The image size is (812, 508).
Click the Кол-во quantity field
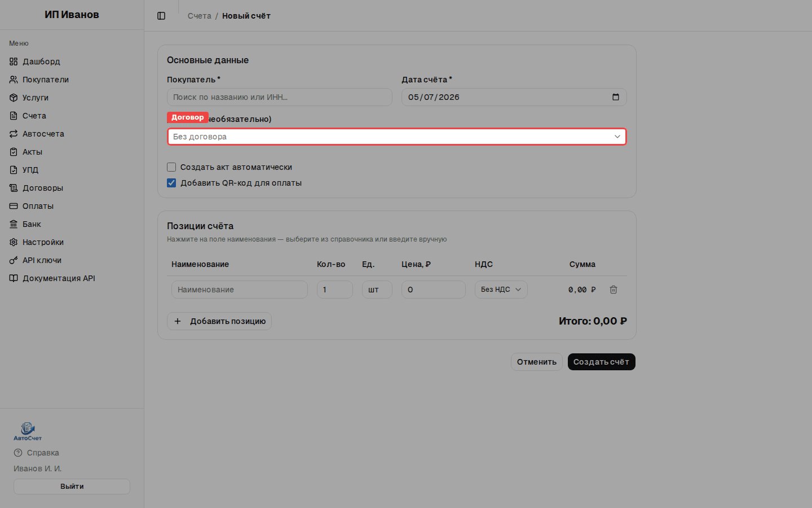(x=335, y=290)
